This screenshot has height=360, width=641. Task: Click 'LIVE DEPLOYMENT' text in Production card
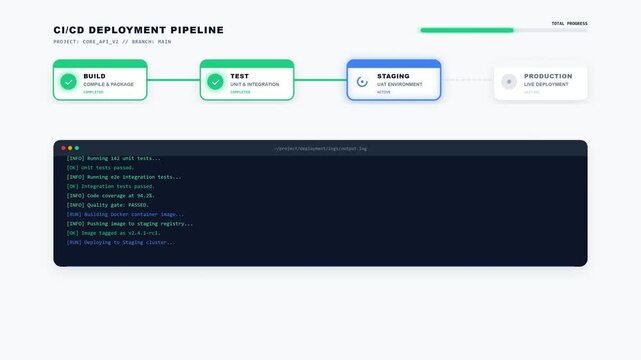click(546, 84)
